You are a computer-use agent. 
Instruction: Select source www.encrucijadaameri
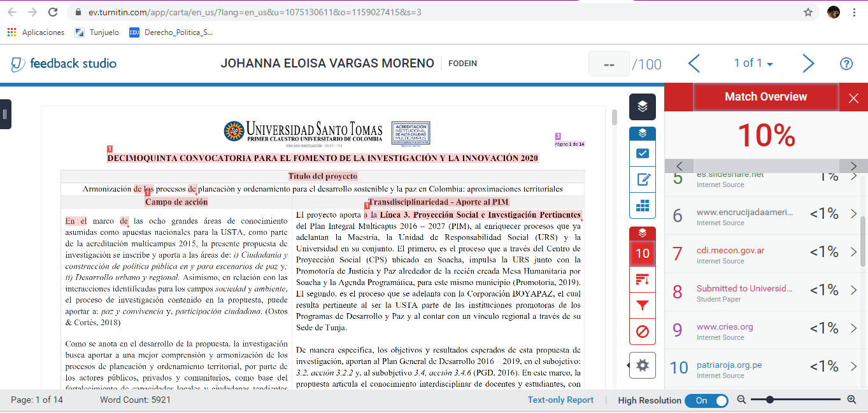point(744,212)
